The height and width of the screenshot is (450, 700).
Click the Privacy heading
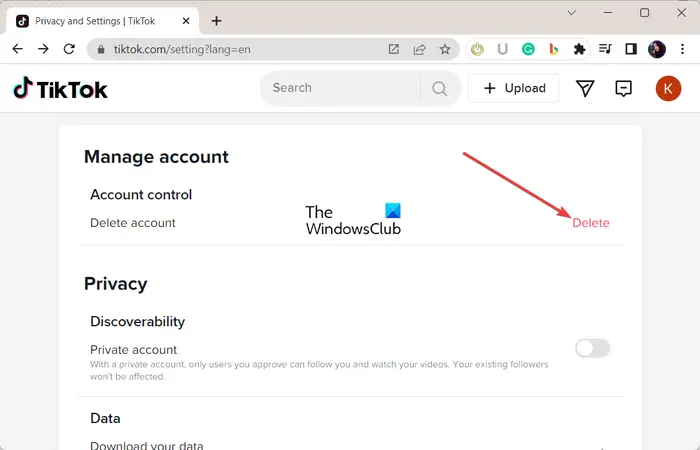pyautogui.click(x=116, y=284)
